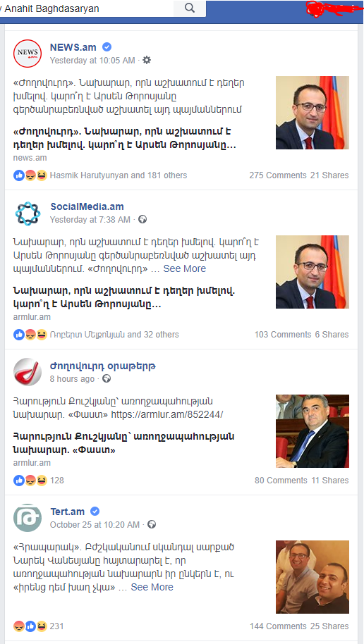This screenshot has height=644, width=364.
Task: Click the Tert.am page name
Action: [x=68, y=512]
